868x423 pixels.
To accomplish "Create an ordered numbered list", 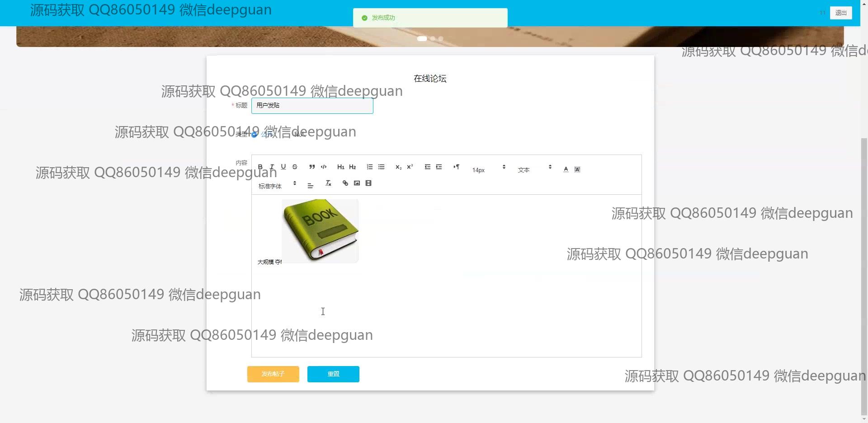I will [370, 167].
